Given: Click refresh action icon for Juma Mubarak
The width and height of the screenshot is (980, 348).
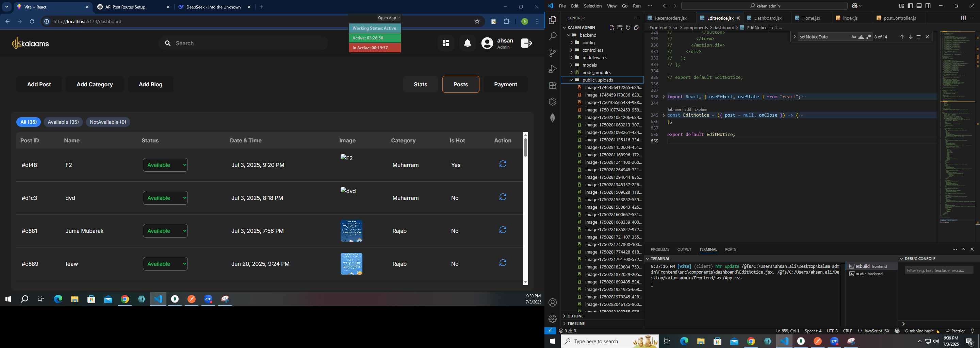Looking at the screenshot, I should pos(503,230).
